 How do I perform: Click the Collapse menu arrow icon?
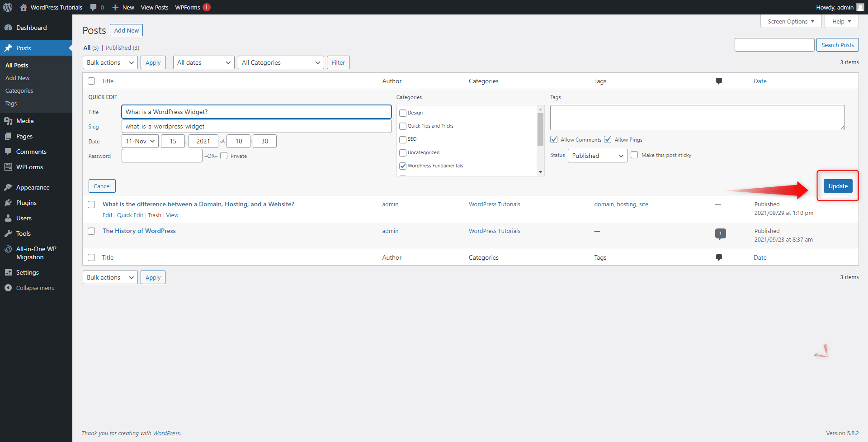pyautogui.click(x=8, y=288)
